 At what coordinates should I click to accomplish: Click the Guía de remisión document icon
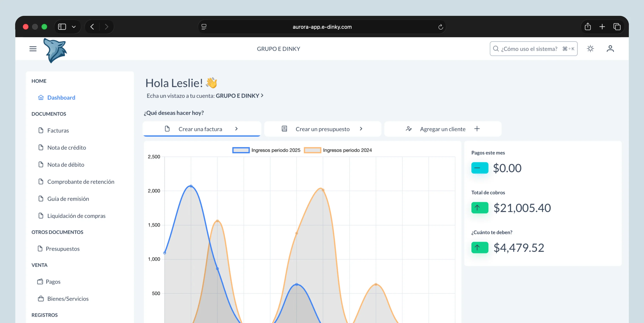pos(41,199)
